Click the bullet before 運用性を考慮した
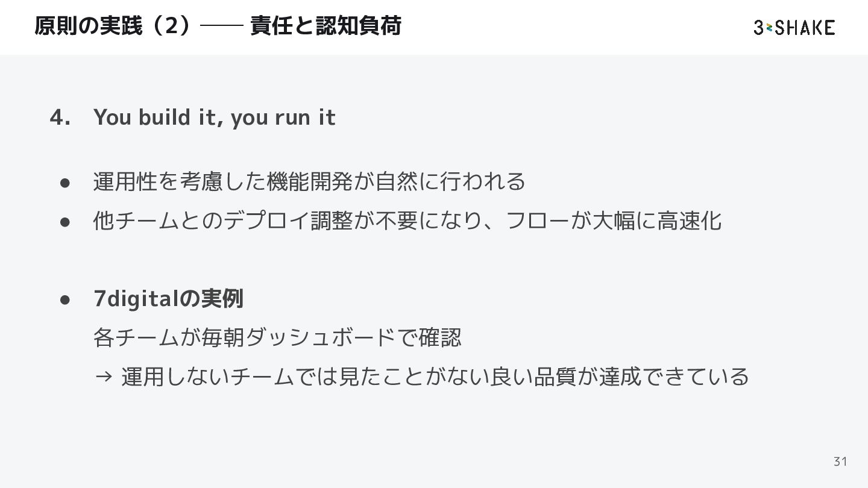This screenshot has height=488, width=868. coord(66,182)
